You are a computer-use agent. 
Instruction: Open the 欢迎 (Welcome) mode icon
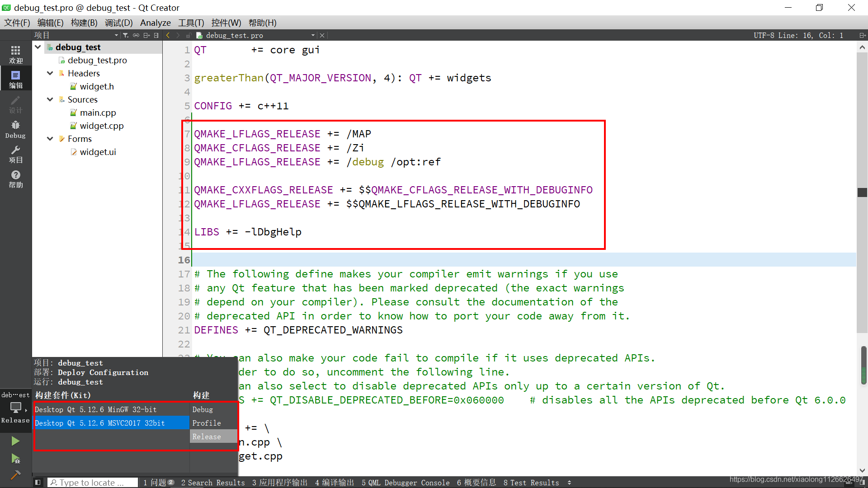pos(15,54)
